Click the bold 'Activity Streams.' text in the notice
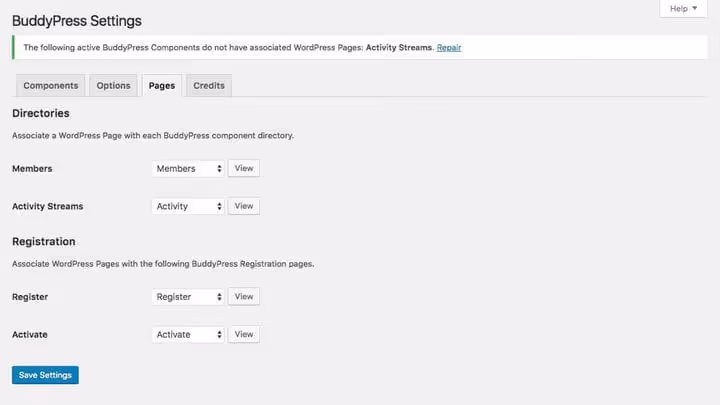The image size is (720, 405). 399,47
